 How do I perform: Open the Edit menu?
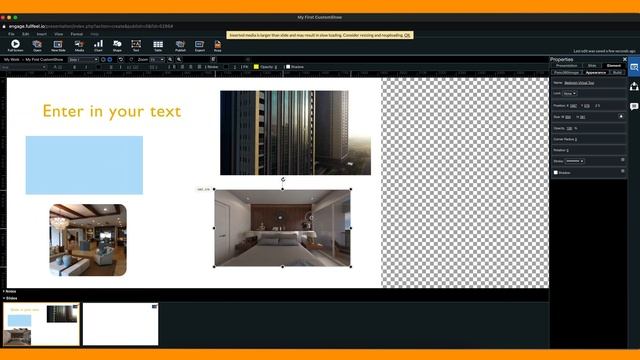(x=26, y=34)
